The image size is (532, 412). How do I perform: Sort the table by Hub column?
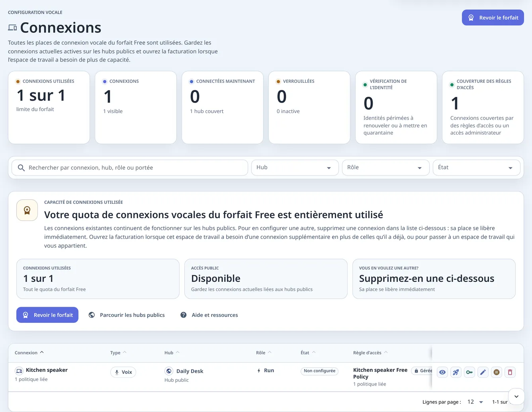pyautogui.click(x=172, y=353)
